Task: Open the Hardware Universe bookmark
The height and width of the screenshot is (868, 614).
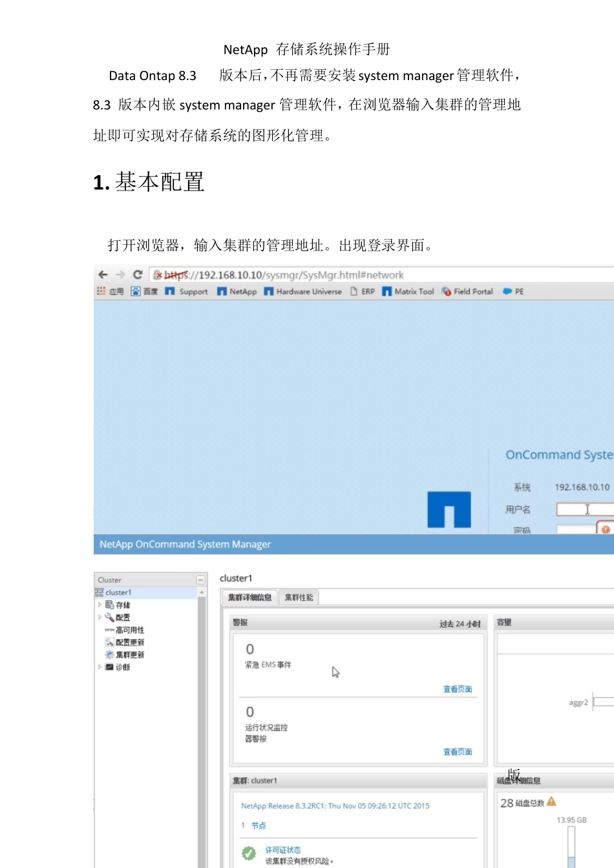Action: 302,291
